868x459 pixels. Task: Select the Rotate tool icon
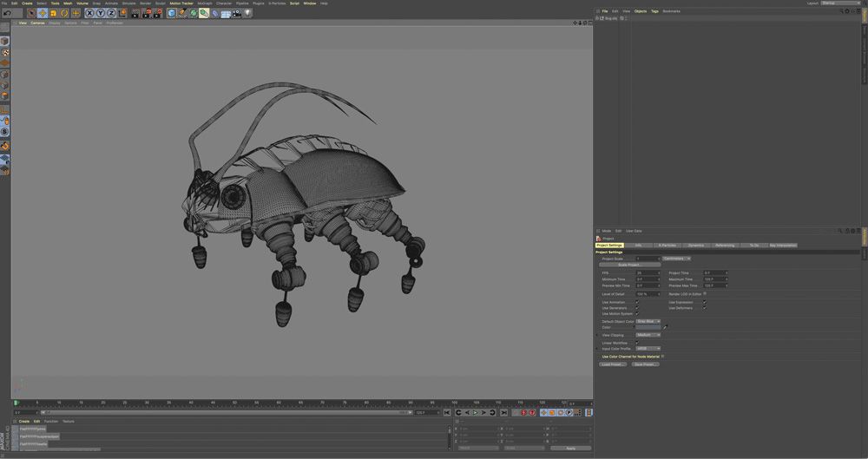tap(64, 13)
